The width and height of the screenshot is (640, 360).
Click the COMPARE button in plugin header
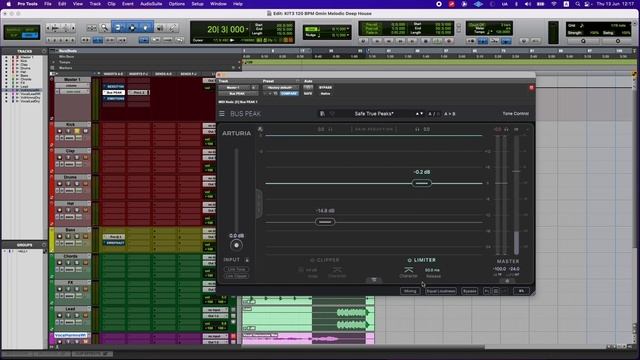pyautogui.click(x=289, y=93)
